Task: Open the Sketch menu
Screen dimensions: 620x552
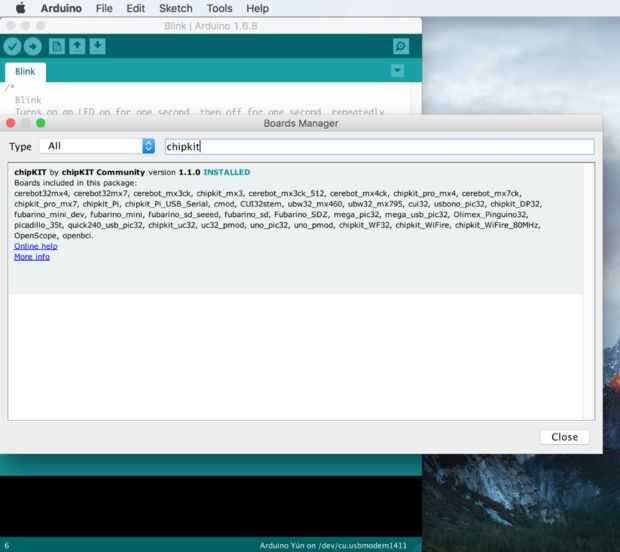Action: click(x=176, y=8)
